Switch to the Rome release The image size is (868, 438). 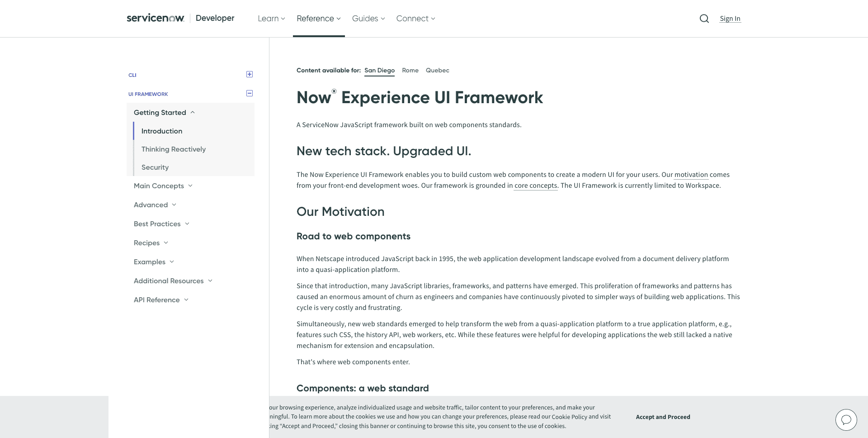(410, 71)
